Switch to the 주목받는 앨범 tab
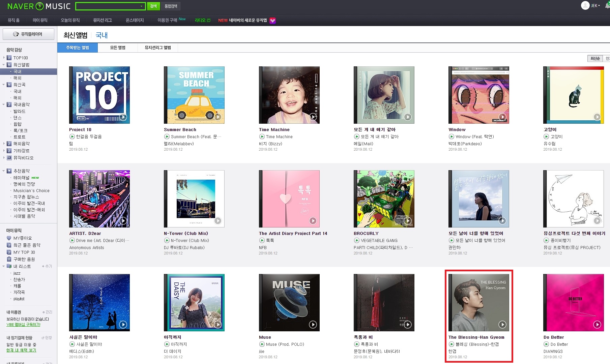This screenshot has width=610, height=364. pyautogui.click(x=78, y=48)
